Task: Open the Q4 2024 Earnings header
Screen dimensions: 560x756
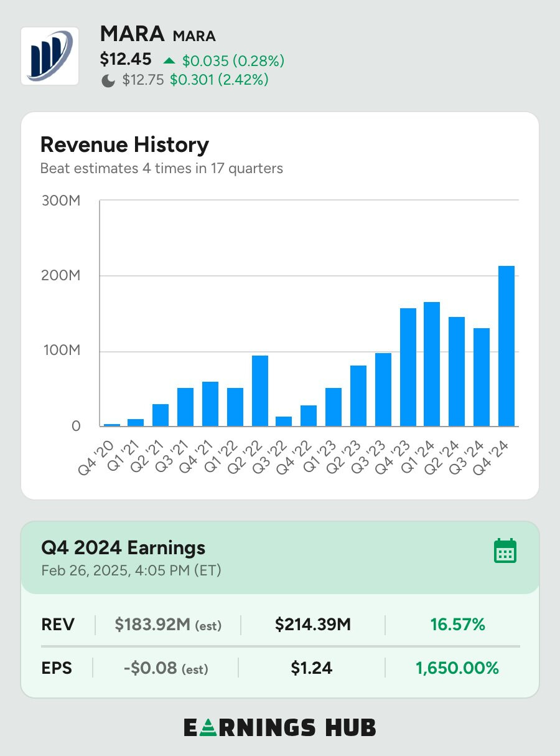Action: [x=123, y=548]
